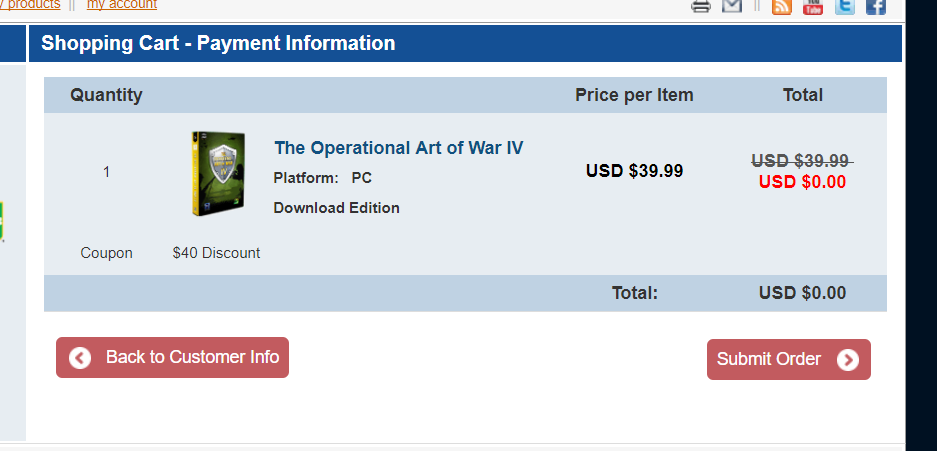Click the email envelope icon
The width and height of the screenshot is (937, 451).
(x=732, y=6)
